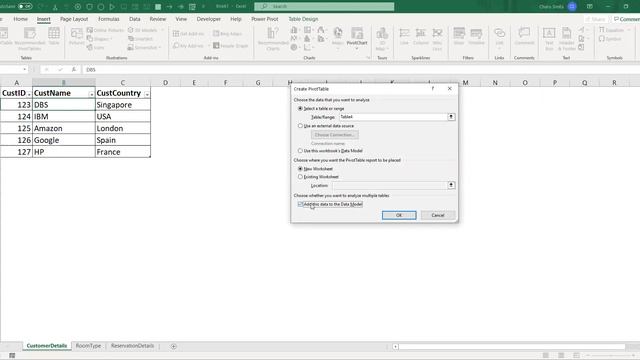Image resolution: width=640 pixels, height=360 pixels.
Task: Select the New Worksheet radio option
Action: point(300,169)
